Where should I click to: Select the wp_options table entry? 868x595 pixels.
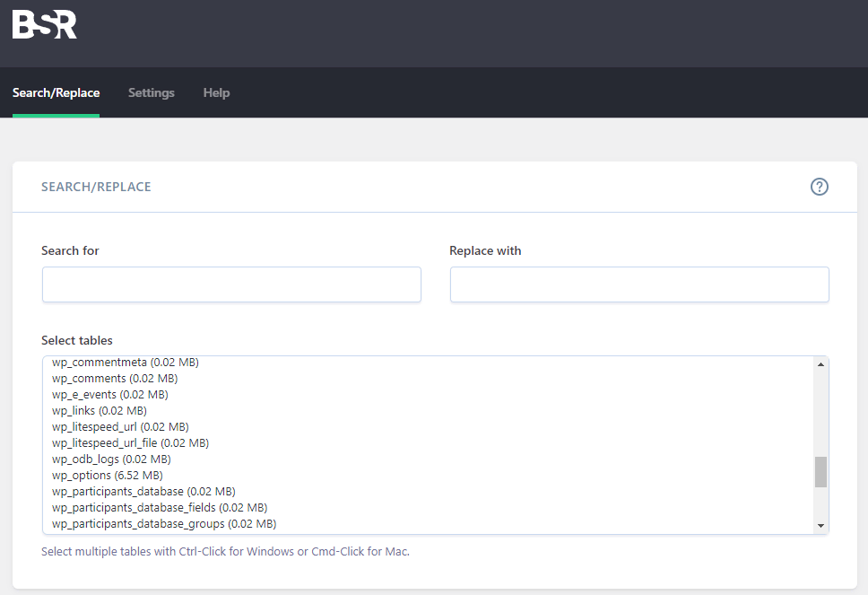pyautogui.click(x=428, y=476)
